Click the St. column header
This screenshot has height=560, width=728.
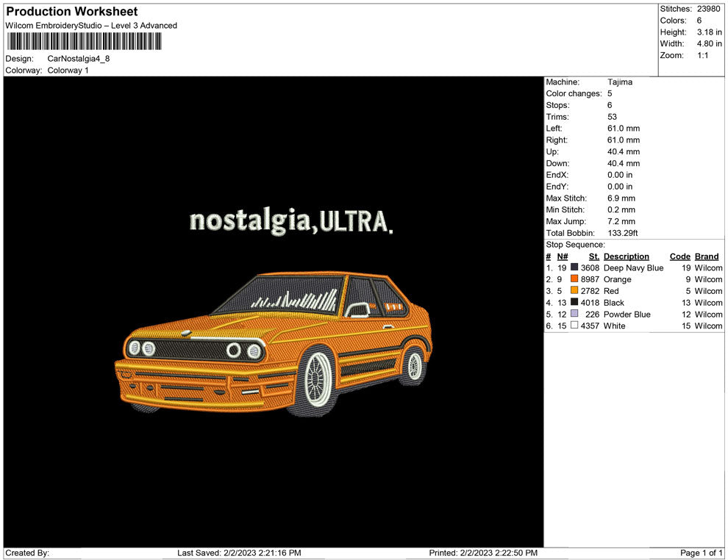(x=593, y=256)
